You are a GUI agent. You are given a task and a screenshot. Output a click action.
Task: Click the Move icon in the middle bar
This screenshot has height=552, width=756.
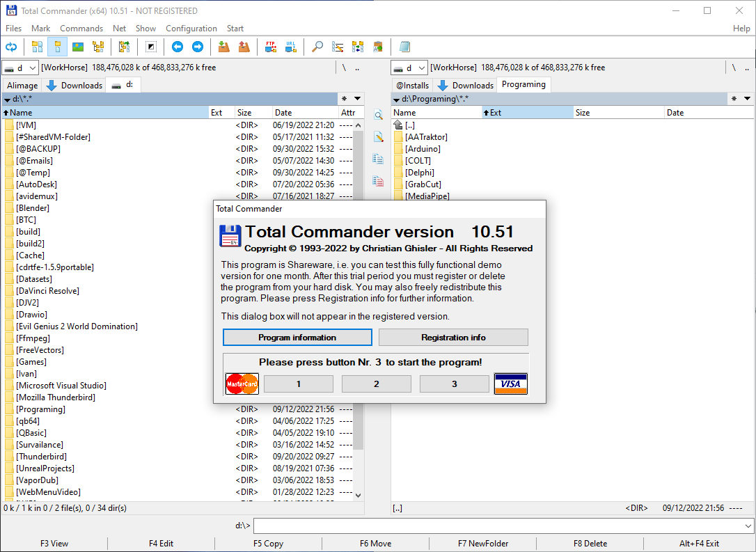378,181
